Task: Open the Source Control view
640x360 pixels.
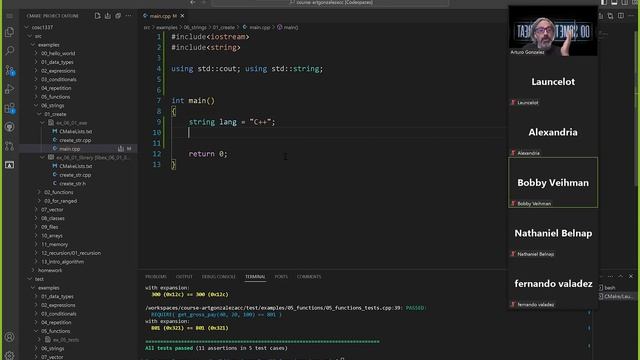Action: point(9,70)
